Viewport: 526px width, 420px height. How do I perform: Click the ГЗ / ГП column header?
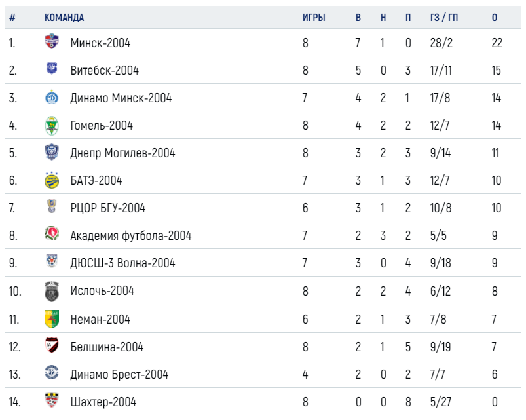click(x=444, y=18)
